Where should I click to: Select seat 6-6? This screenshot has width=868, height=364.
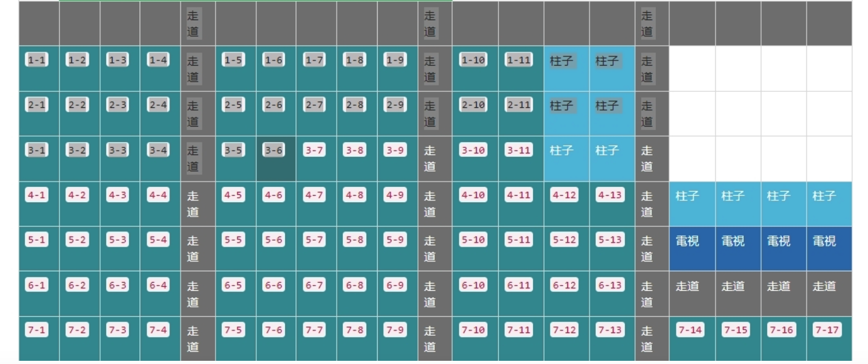click(273, 285)
